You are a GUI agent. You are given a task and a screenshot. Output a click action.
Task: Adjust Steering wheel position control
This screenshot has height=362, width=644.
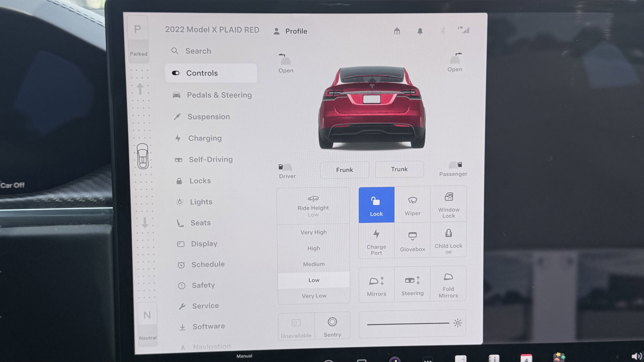[413, 284]
